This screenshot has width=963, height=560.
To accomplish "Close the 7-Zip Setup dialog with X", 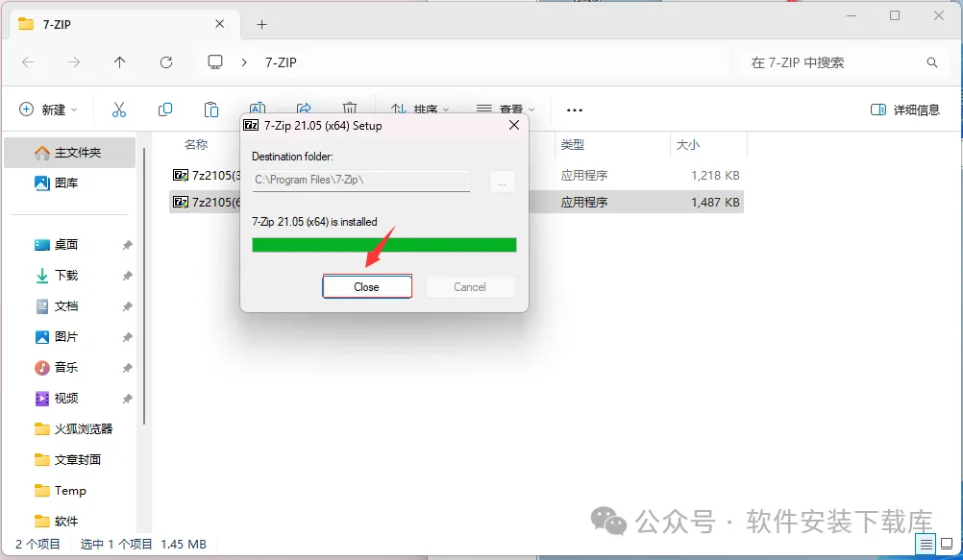I will click(x=514, y=125).
